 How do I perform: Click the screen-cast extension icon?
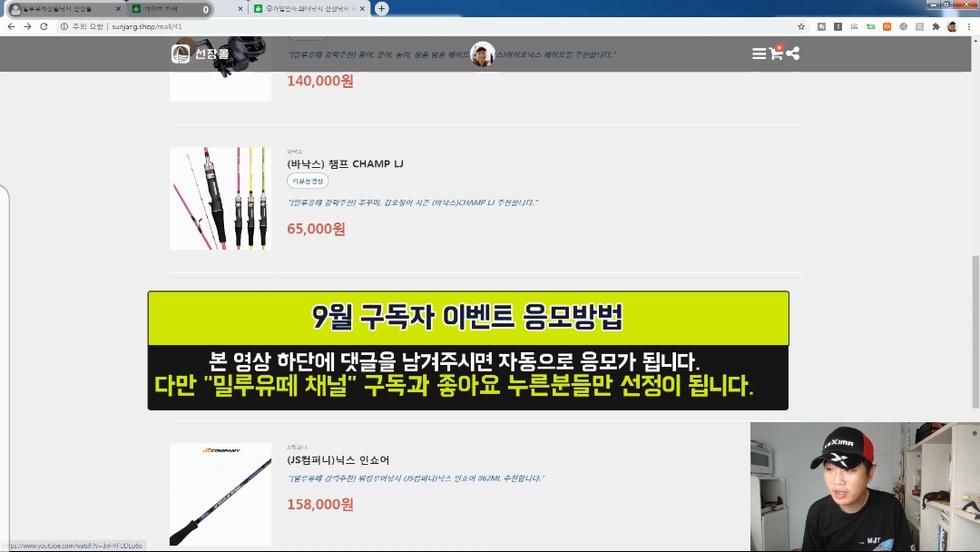click(x=855, y=26)
